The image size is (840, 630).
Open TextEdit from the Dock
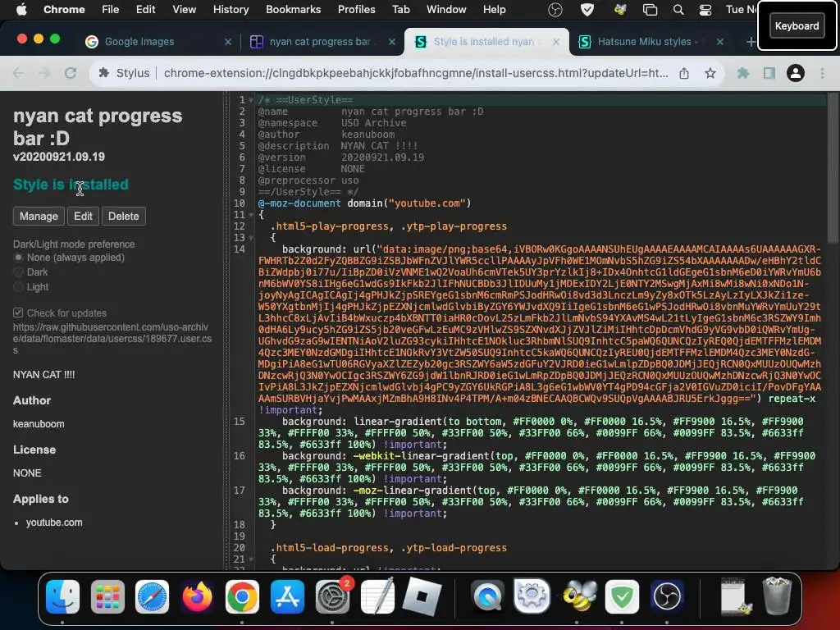377,596
